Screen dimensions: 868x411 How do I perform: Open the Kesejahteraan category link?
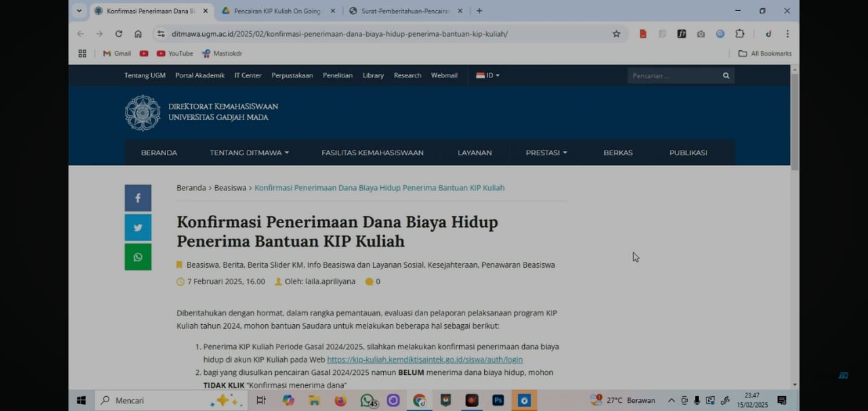click(x=452, y=265)
